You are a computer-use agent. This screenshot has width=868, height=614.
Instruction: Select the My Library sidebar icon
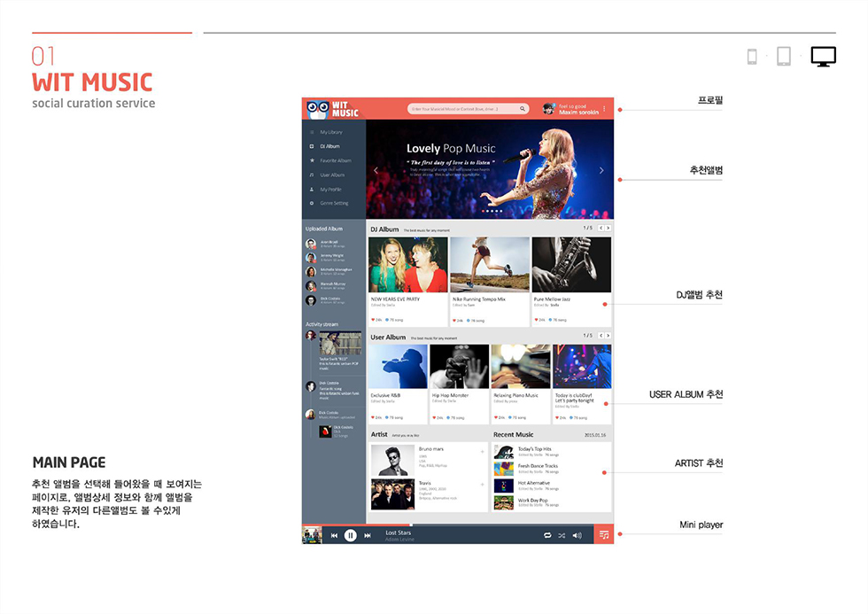pyautogui.click(x=311, y=131)
